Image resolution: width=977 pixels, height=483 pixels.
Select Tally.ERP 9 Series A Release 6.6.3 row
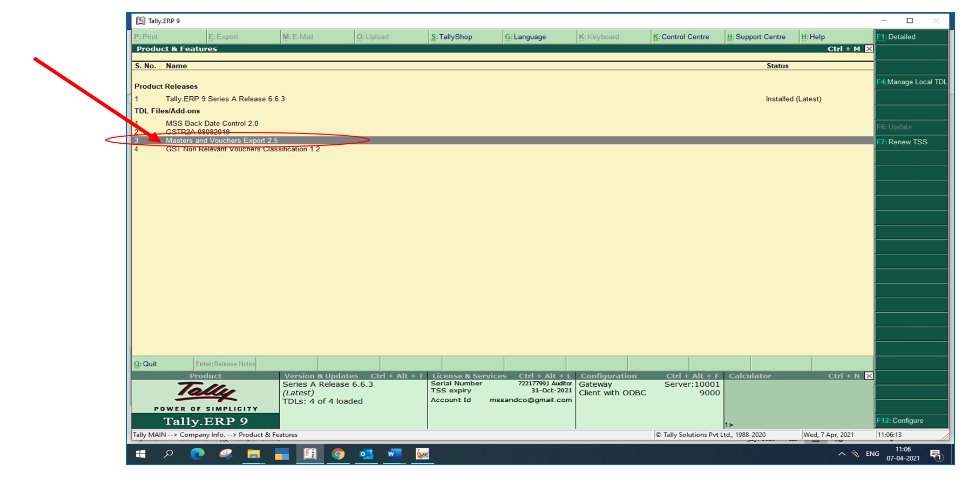tap(502, 99)
